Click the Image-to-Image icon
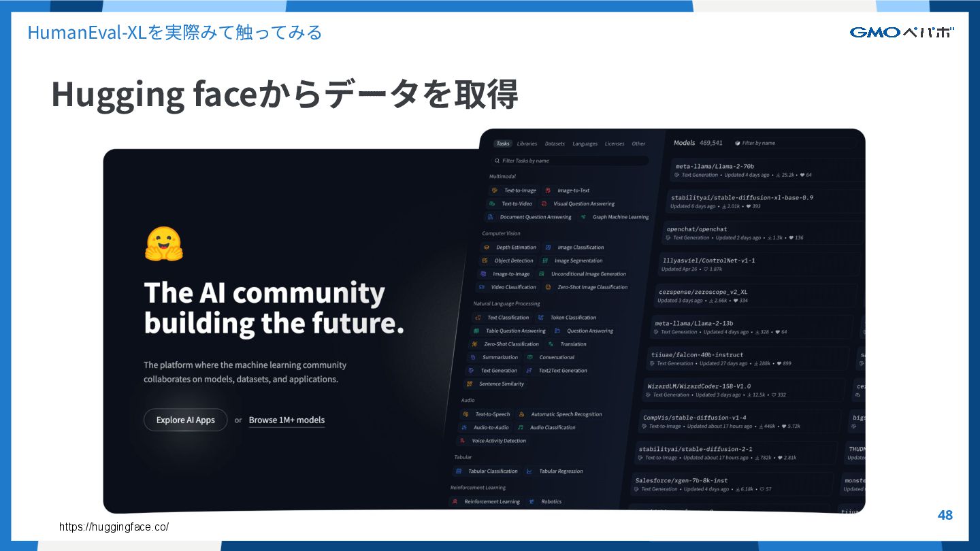Image resolution: width=980 pixels, height=551 pixels. click(483, 273)
